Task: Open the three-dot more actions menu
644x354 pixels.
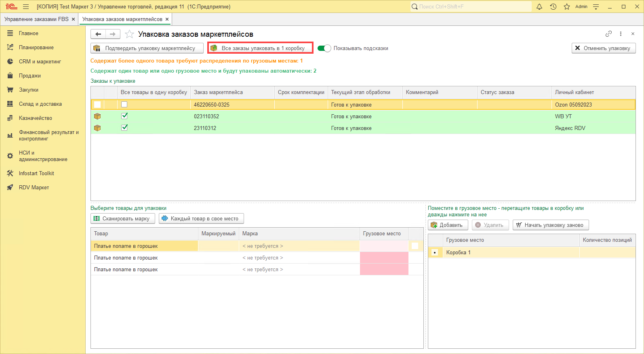Action: pos(621,34)
